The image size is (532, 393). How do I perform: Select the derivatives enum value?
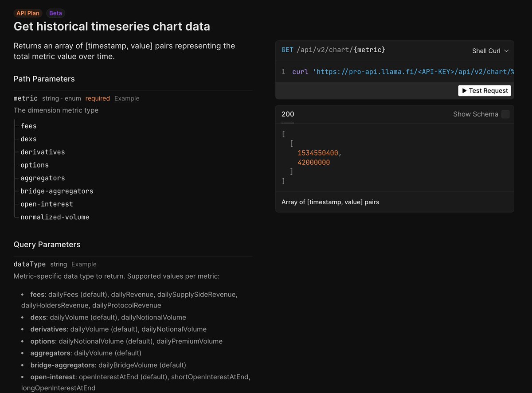pos(43,152)
